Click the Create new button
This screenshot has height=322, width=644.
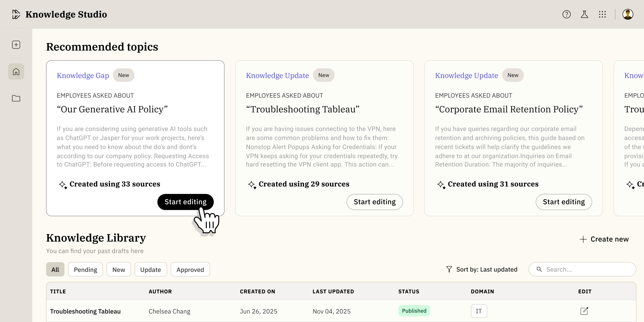604,239
